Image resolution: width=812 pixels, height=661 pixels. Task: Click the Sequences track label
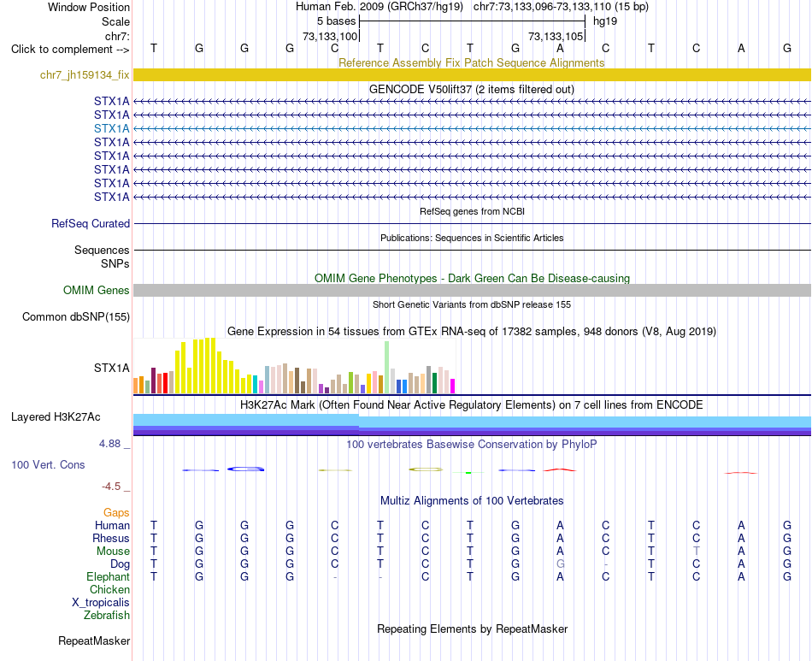point(102,251)
